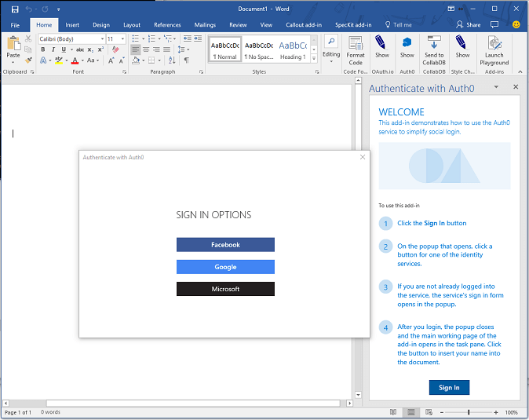Click the Facebook sign-in button
This screenshot has height=420, width=529.
click(x=225, y=245)
